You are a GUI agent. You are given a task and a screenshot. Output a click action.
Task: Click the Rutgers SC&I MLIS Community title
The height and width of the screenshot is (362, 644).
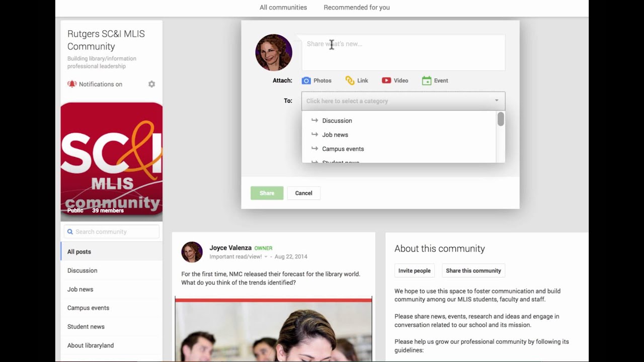(x=106, y=40)
